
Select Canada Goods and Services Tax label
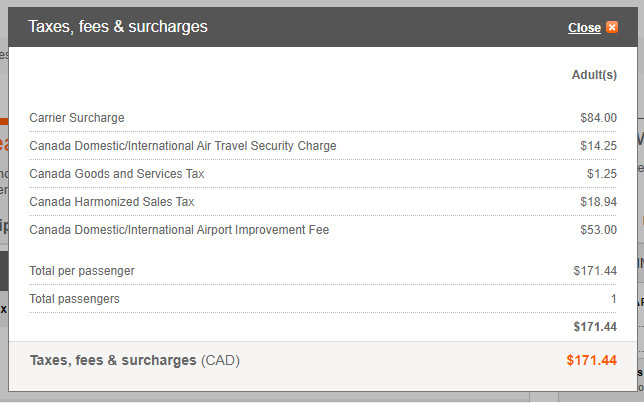coord(117,174)
